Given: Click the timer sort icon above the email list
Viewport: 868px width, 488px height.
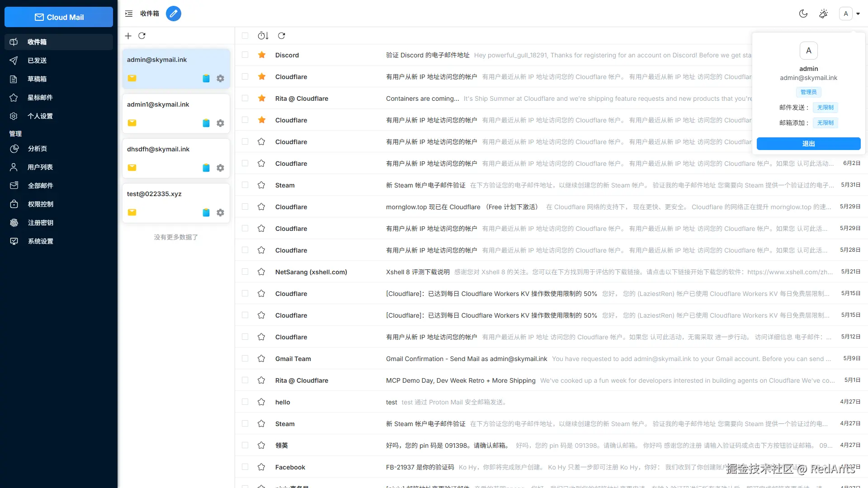Looking at the screenshot, I should (263, 36).
